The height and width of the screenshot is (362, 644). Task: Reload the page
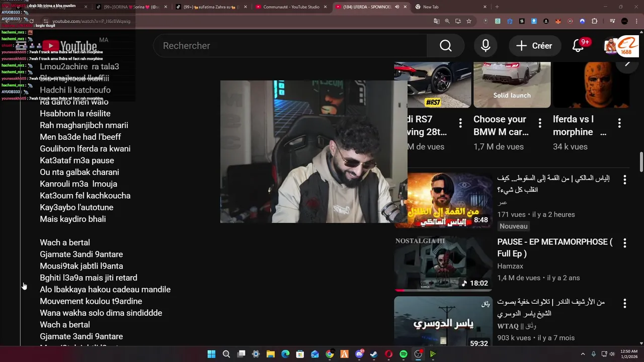click(31, 21)
